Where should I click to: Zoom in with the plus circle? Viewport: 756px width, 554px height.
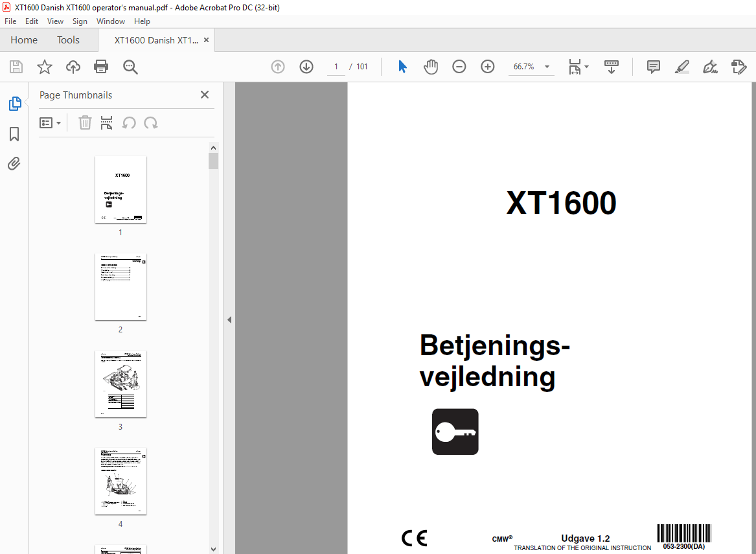[x=487, y=67]
